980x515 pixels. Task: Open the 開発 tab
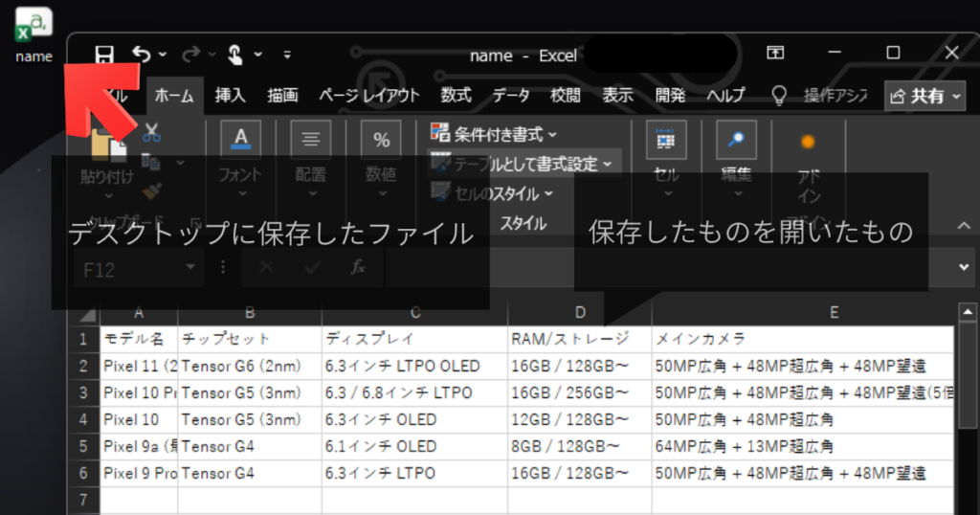tap(670, 96)
